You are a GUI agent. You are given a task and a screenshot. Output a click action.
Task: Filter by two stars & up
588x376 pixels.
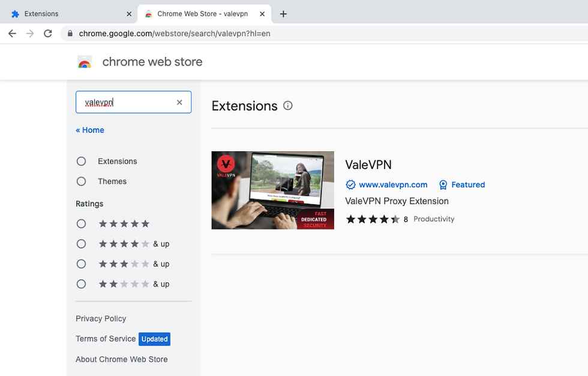[81, 284]
